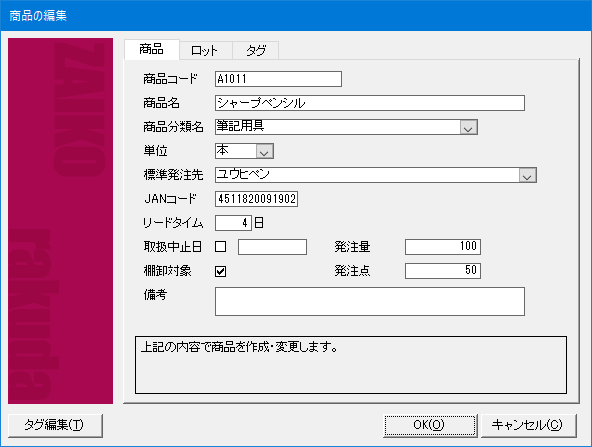Click the 備考 notes text area
592x447 pixels.
tap(370, 301)
